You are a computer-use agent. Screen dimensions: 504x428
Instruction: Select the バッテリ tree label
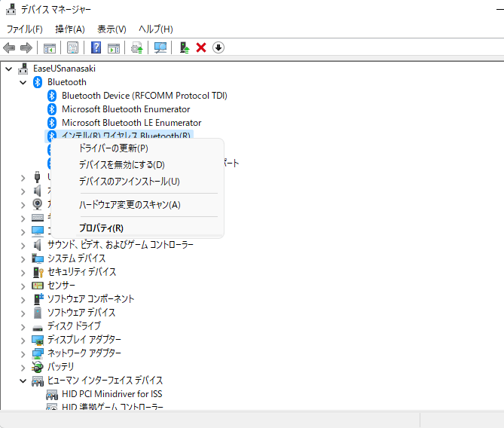point(60,366)
